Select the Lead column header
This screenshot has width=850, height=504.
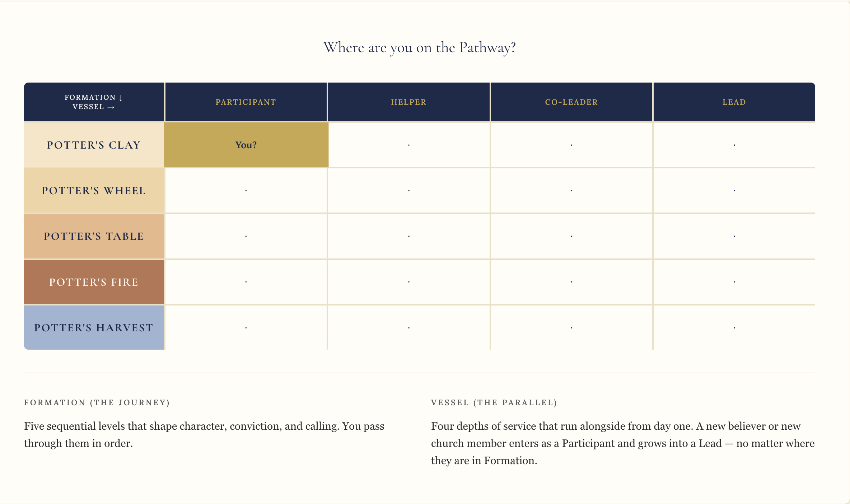point(734,102)
